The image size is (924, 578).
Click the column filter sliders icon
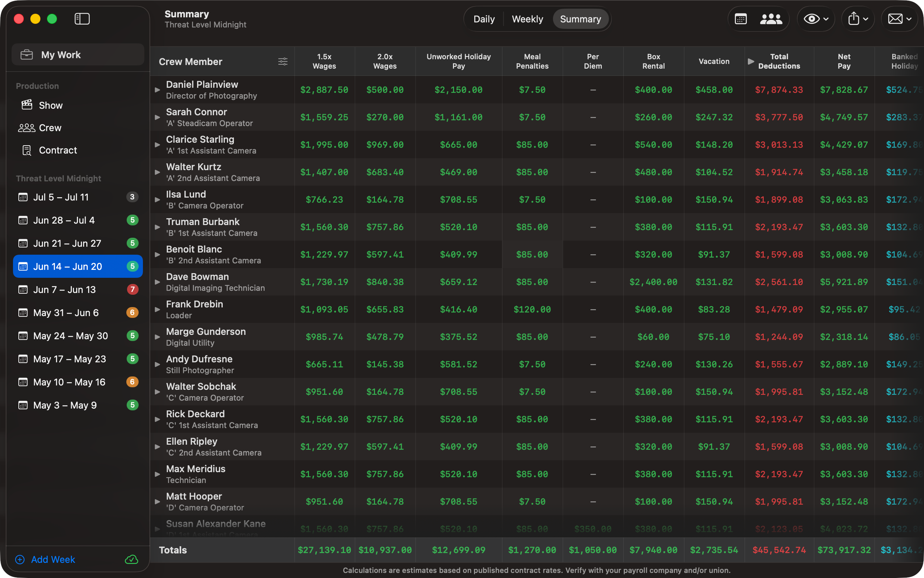(x=283, y=61)
